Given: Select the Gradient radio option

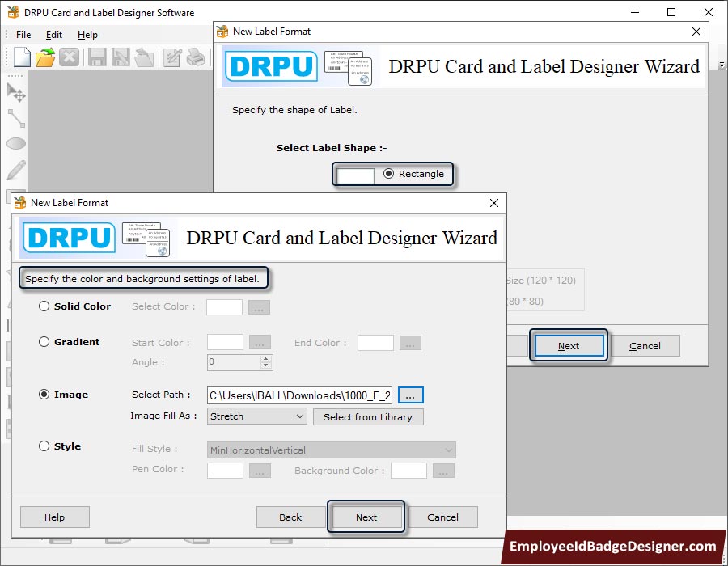Looking at the screenshot, I should pyautogui.click(x=44, y=342).
